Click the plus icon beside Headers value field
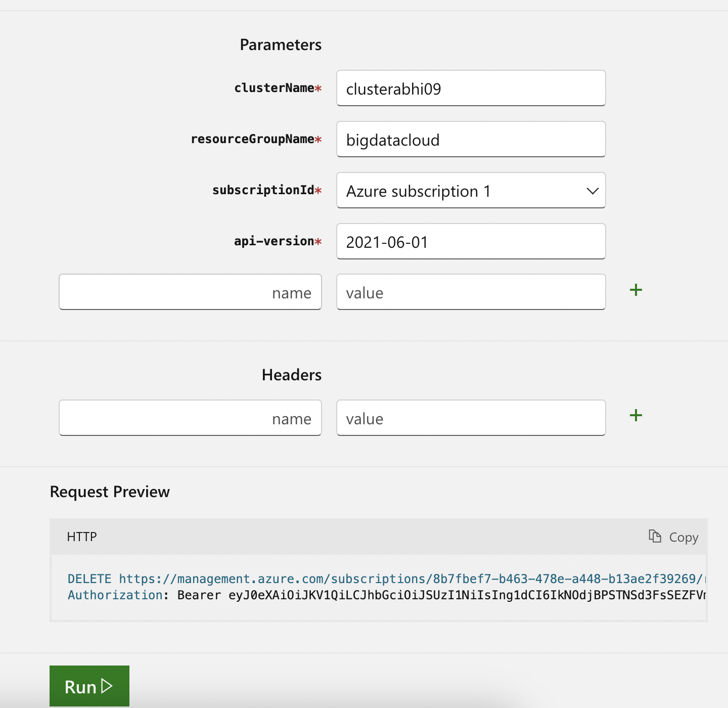The height and width of the screenshot is (708, 728). click(635, 416)
